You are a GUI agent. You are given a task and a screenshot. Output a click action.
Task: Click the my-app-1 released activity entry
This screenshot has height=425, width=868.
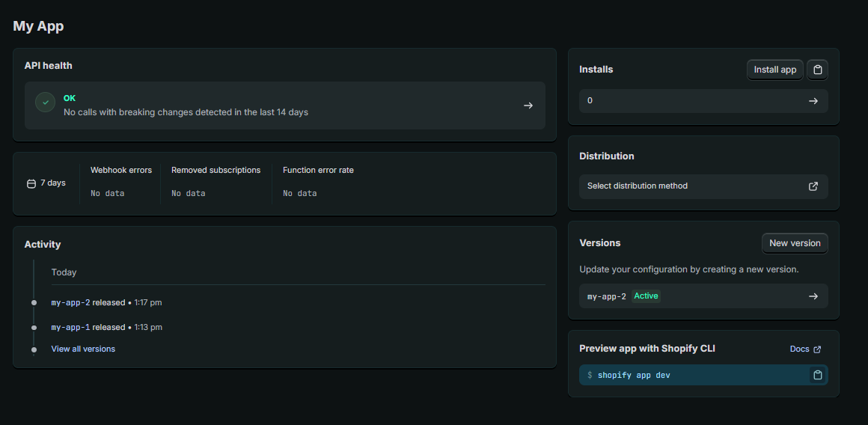(x=88, y=327)
